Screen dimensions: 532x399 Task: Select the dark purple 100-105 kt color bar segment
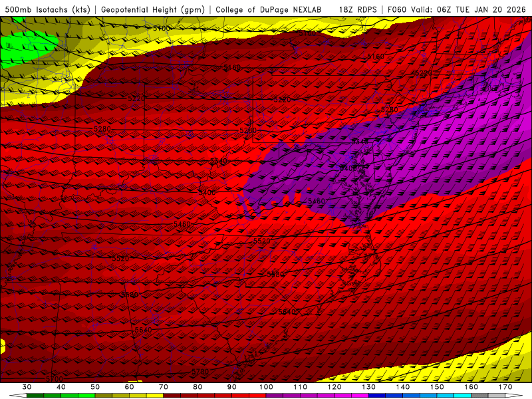[275, 395]
